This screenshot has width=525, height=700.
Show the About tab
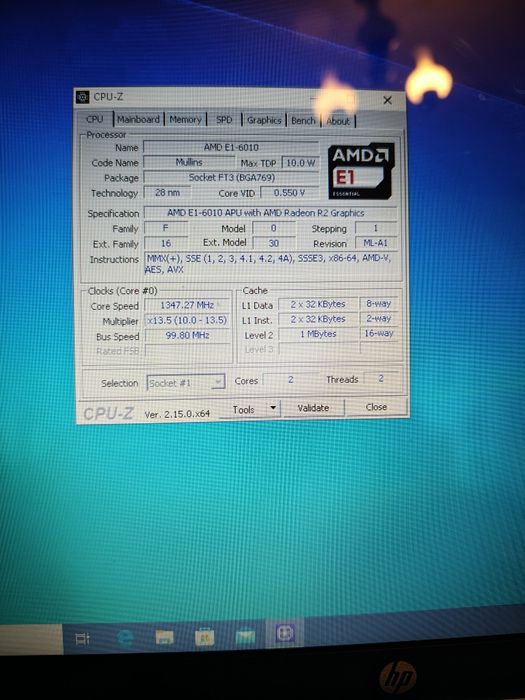(x=338, y=121)
